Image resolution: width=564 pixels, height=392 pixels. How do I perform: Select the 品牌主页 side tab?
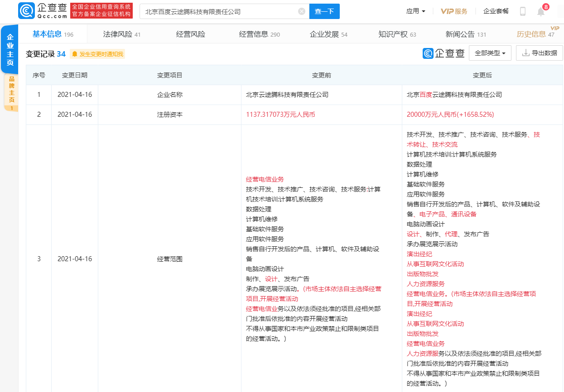(11, 93)
